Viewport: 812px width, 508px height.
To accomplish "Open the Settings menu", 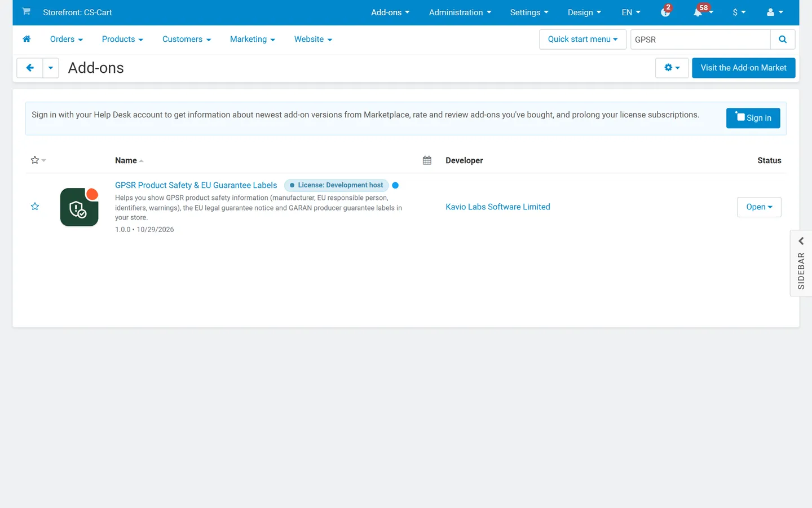I will (529, 12).
